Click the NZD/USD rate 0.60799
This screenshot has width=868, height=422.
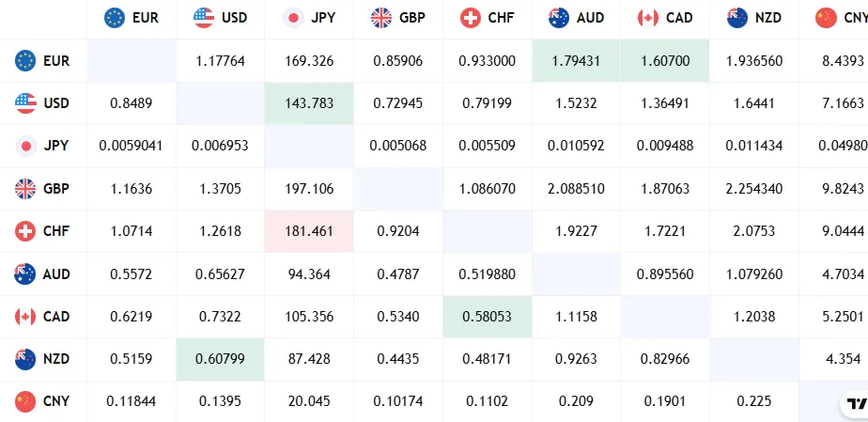click(220, 359)
